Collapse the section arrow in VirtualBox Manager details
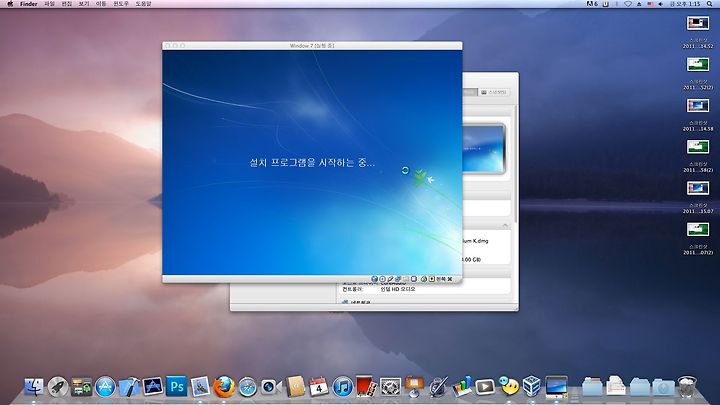Viewport: 720px width, 405px height. [x=505, y=225]
